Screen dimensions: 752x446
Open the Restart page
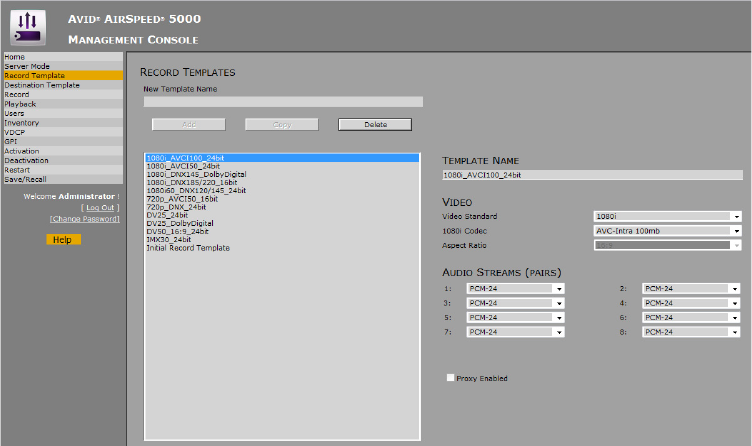pyautogui.click(x=63, y=170)
